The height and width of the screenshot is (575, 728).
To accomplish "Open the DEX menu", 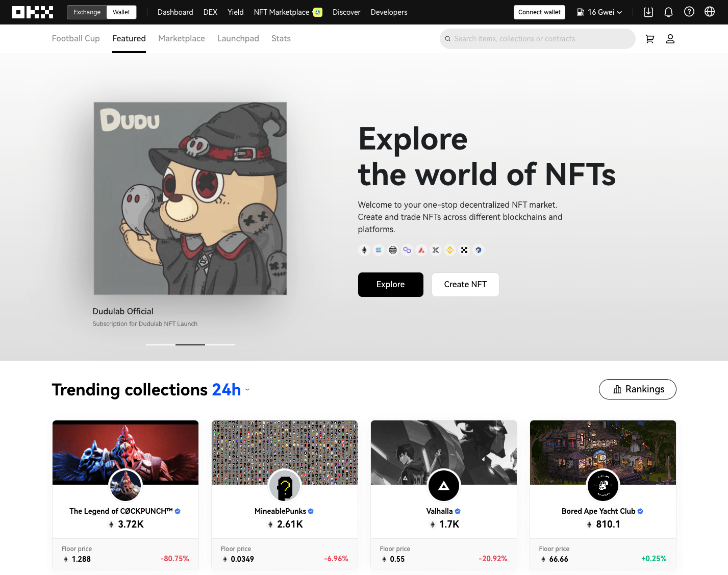I will [211, 12].
